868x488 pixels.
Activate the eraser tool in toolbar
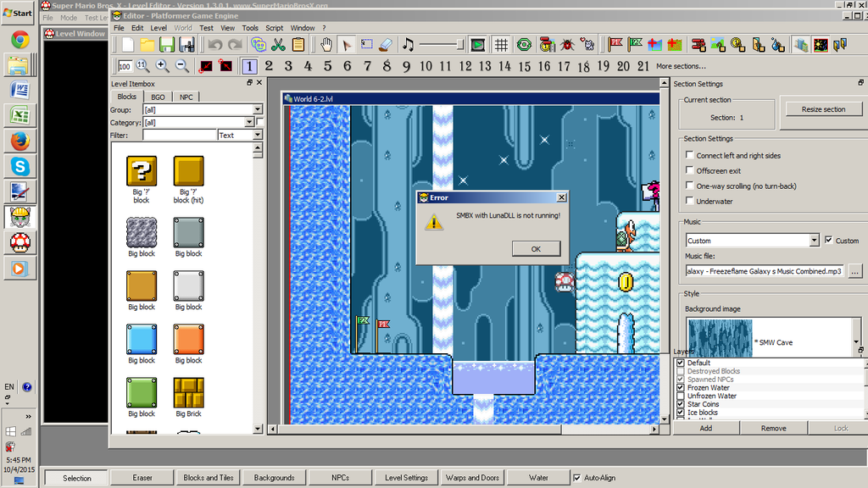[386, 45]
